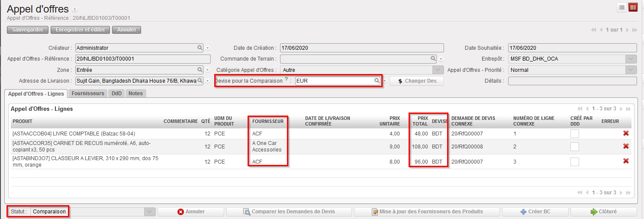Click the Sauvegarder button
This screenshot has width=644, height=219.
point(27,30)
